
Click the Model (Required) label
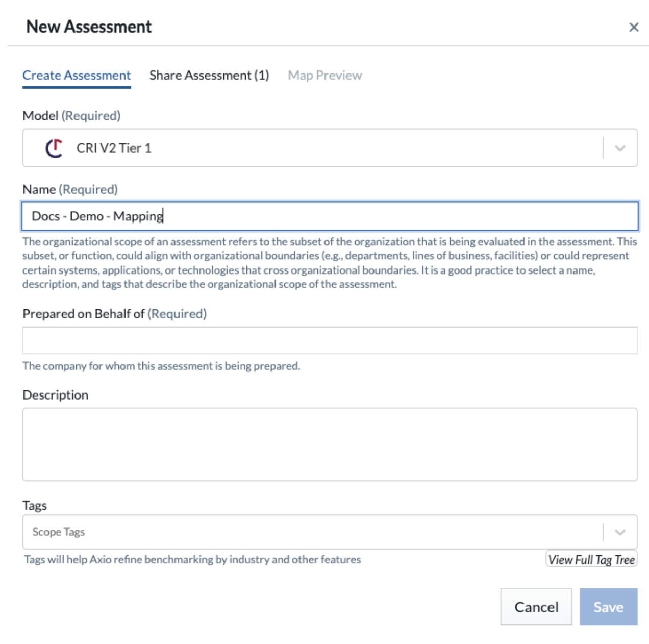tap(71, 116)
